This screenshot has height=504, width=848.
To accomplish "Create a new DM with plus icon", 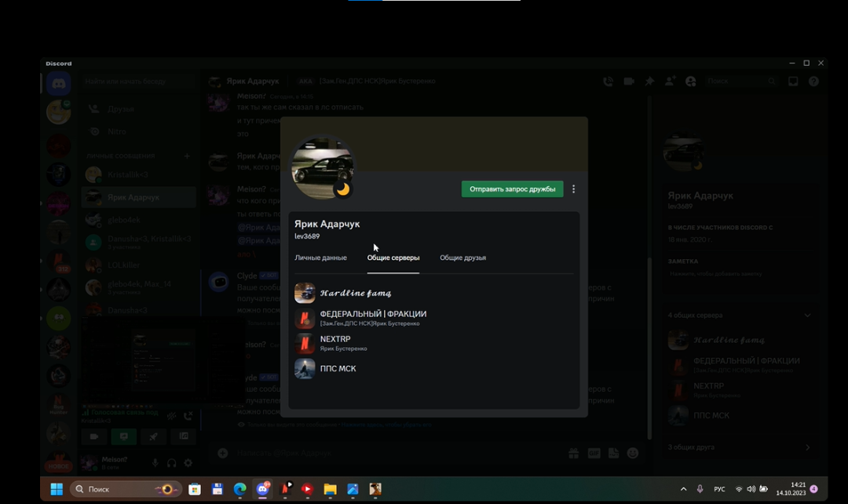I will (187, 155).
